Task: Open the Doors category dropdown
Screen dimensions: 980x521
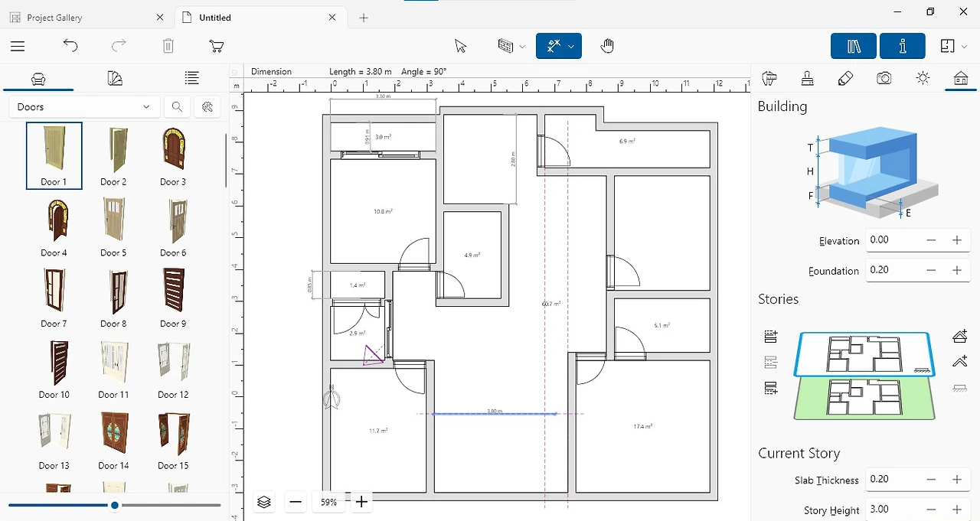Action: tap(84, 107)
